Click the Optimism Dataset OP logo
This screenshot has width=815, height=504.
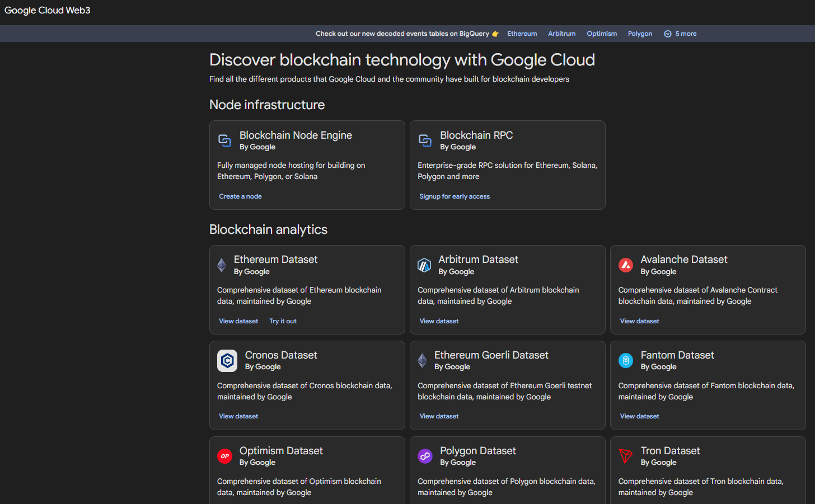[x=224, y=456]
